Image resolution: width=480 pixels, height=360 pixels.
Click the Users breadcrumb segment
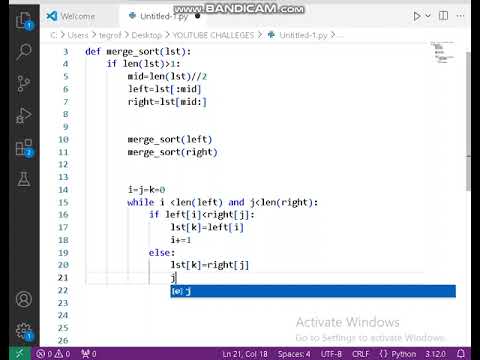coord(78,35)
